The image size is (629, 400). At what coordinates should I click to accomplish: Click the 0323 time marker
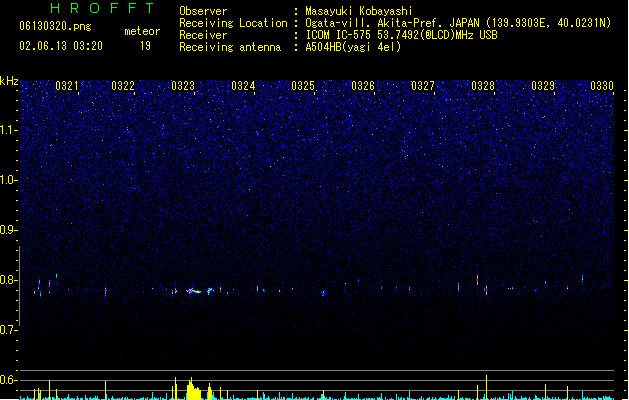[x=183, y=86]
